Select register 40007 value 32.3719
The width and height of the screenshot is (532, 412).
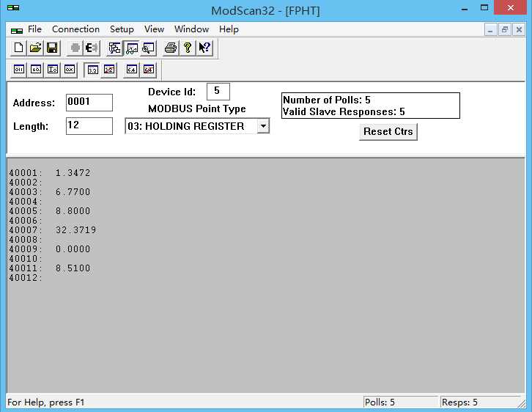pos(76,230)
